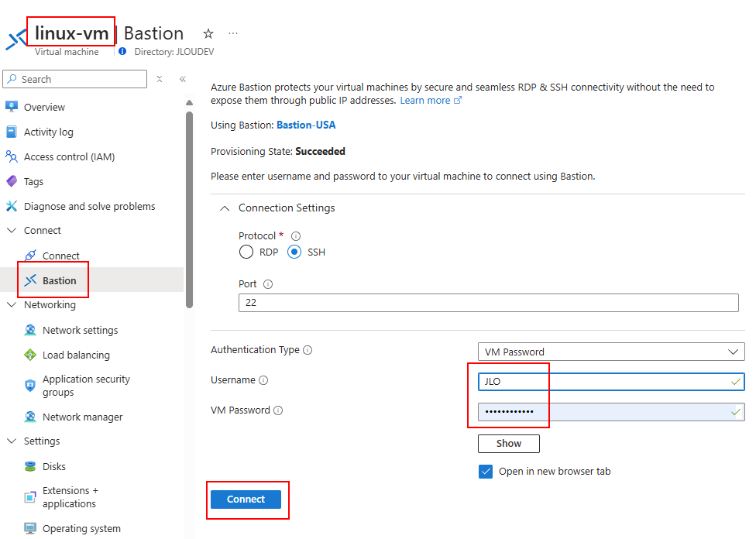Click the Username field containing JLO
Screen dimensions: 756x539
coord(611,381)
